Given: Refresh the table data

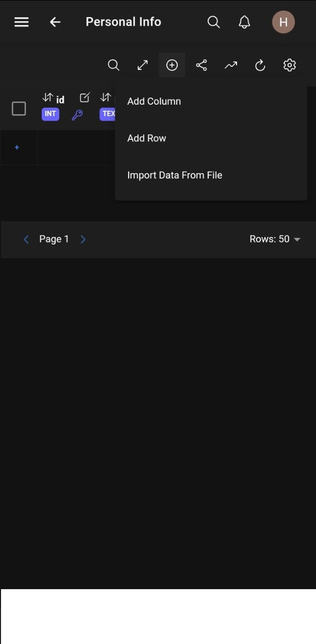Looking at the screenshot, I should click(260, 65).
